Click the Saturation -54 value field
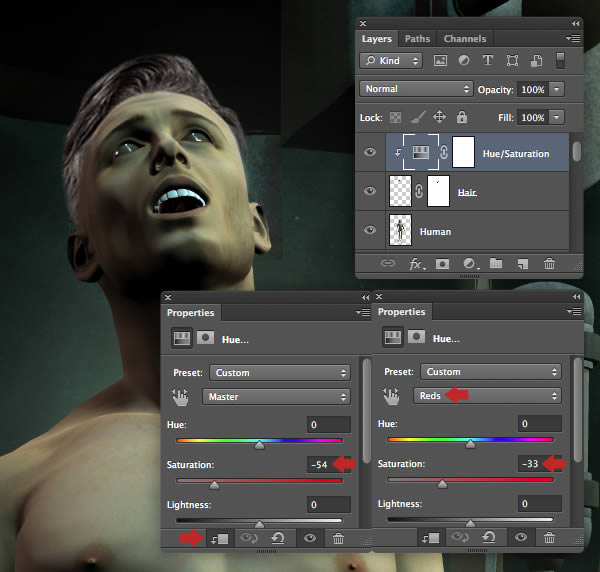The image size is (600, 572). tap(328, 464)
